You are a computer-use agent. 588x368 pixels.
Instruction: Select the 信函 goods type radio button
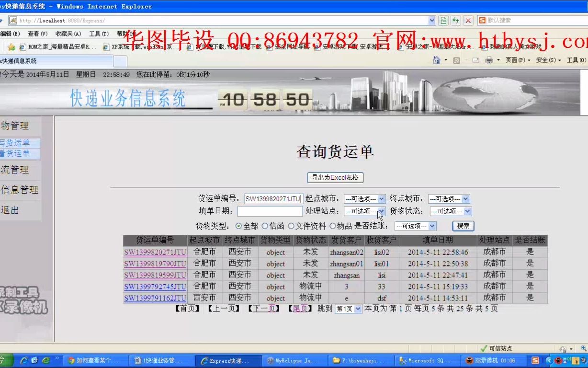(266, 226)
